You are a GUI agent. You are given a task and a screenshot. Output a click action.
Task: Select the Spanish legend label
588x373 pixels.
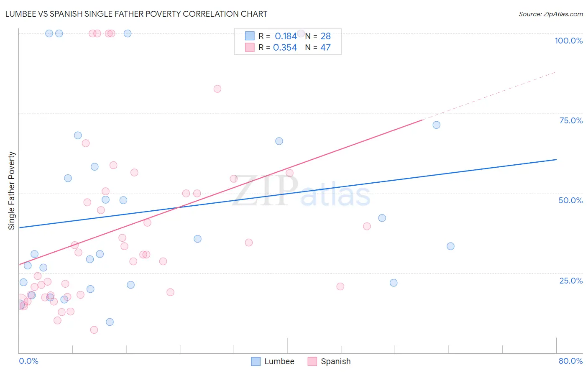pos(336,361)
